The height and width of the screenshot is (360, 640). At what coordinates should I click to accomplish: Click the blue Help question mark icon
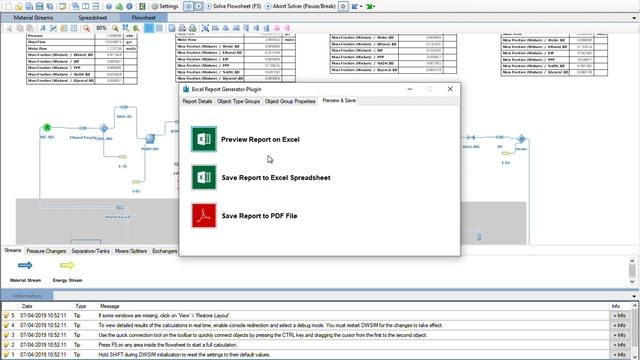tap(109, 6)
